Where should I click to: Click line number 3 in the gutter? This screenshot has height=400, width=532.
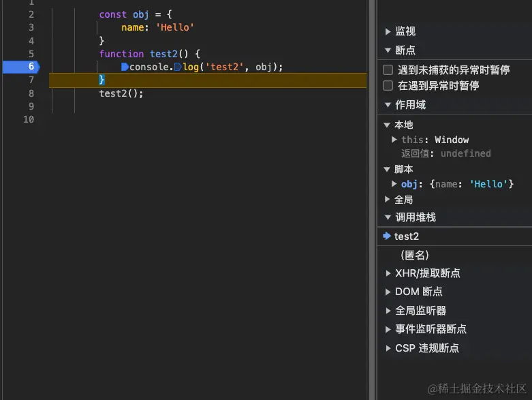tap(31, 27)
